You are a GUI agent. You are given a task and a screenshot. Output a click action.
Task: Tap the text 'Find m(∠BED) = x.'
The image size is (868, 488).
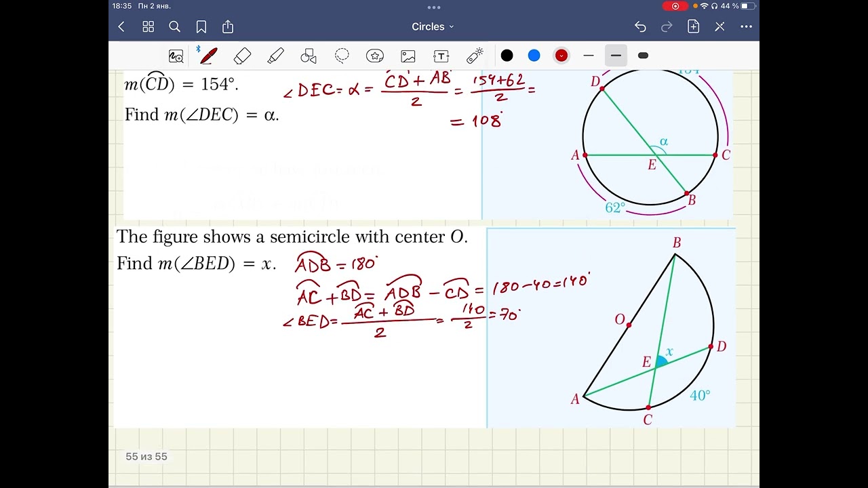point(196,264)
